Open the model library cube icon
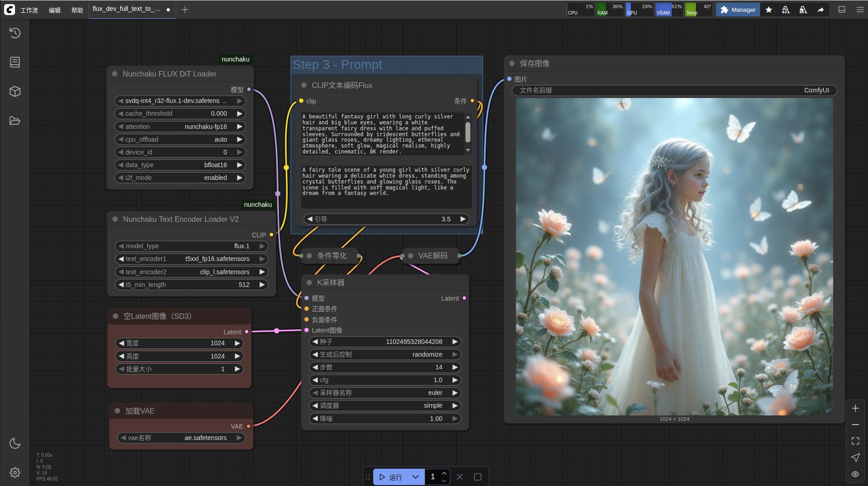 (15, 91)
